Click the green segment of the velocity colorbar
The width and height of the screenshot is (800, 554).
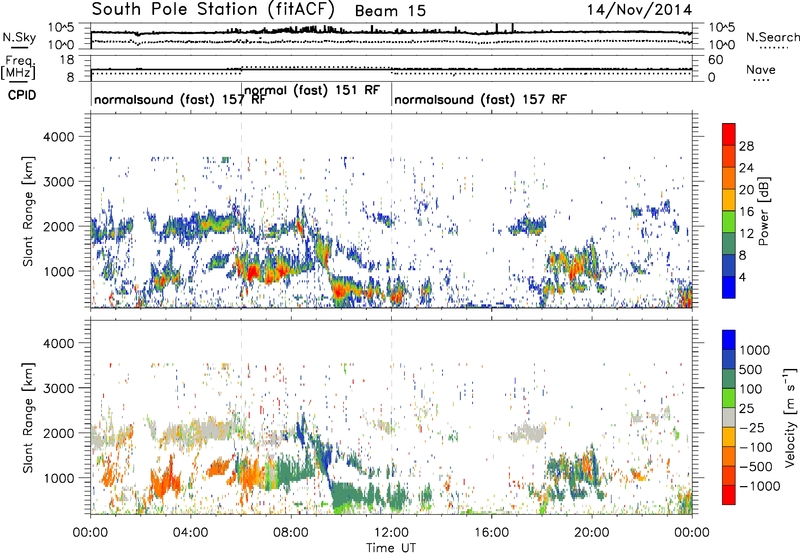pyautogui.click(x=729, y=398)
